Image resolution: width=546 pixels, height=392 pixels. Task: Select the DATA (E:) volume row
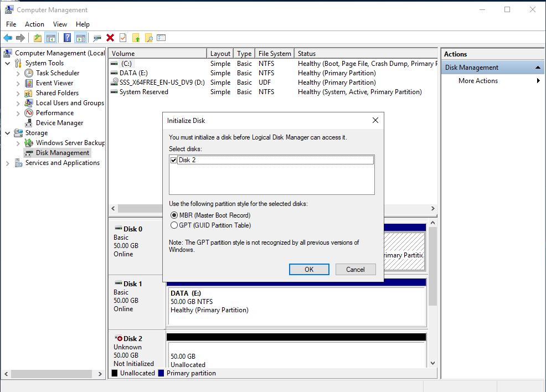[x=274, y=73]
